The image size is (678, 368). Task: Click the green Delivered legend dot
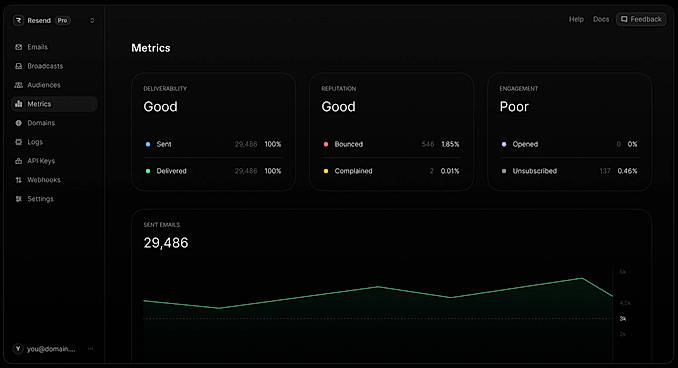pyautogui.click(x=148, y=171)
